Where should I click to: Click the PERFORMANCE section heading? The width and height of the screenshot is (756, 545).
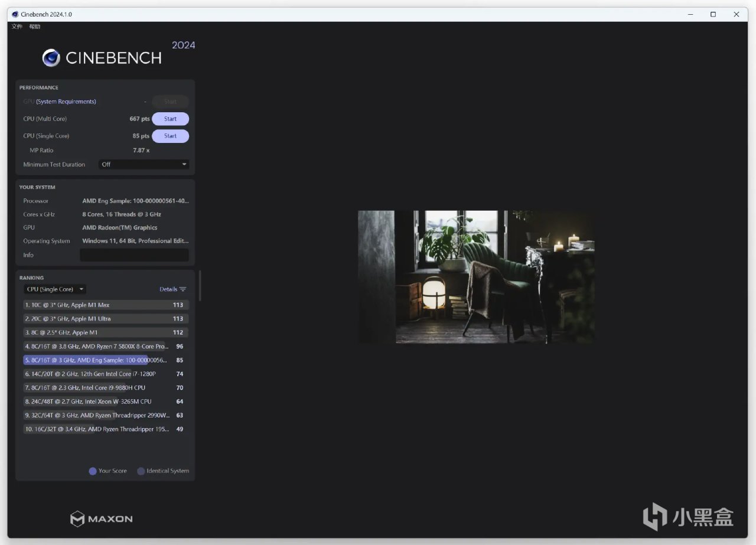coord(39,87)
